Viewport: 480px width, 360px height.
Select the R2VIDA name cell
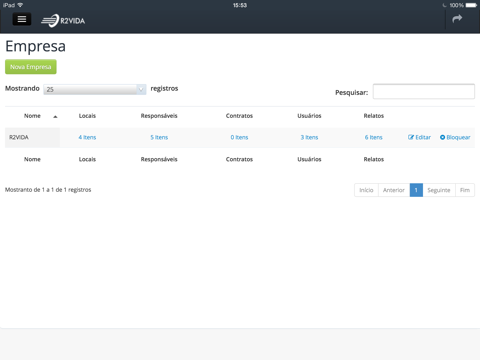click(x=32, y=137)
